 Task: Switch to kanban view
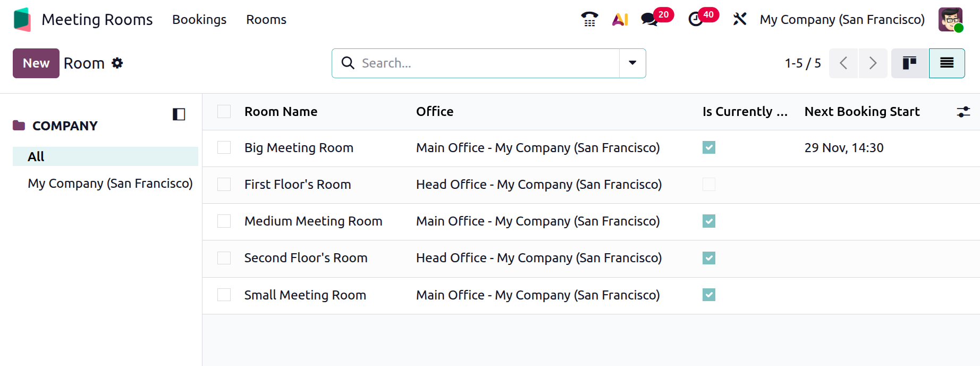pos(909,63)
